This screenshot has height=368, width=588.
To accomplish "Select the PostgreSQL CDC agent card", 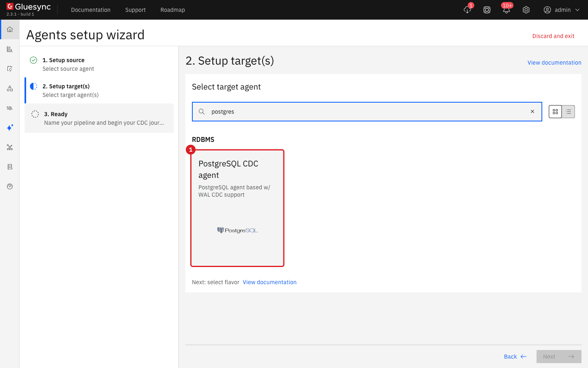I will [x=237, y=208].
